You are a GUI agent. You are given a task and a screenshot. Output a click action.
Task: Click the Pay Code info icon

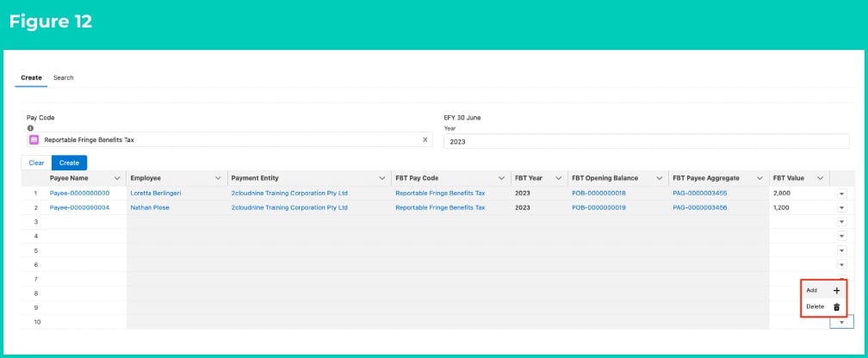click(30, 128)
